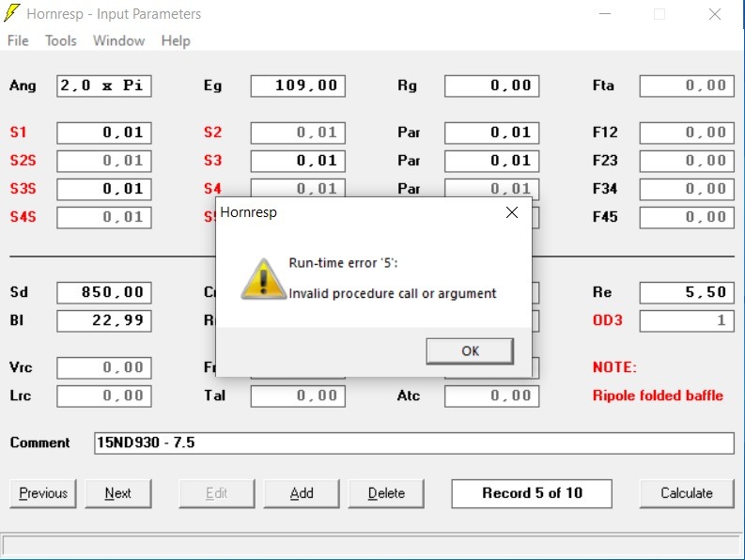Click the Delete record button

pyautogui.click(x=386, y=493)
